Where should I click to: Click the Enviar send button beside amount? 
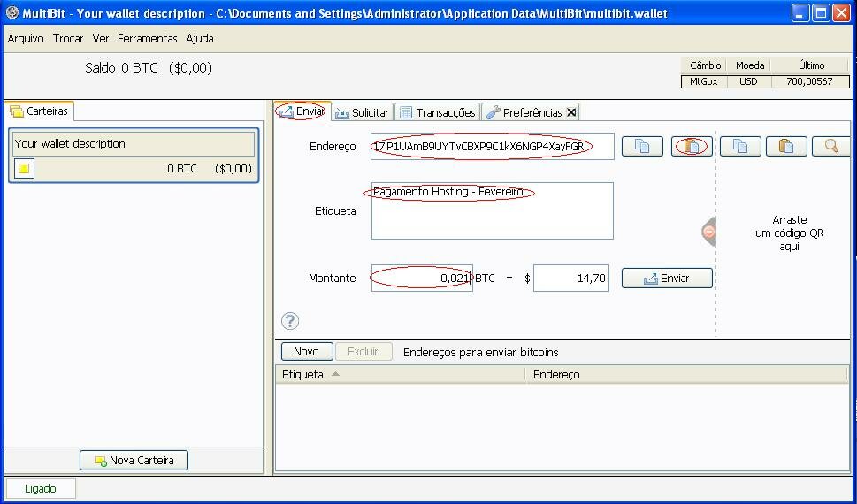667,279
